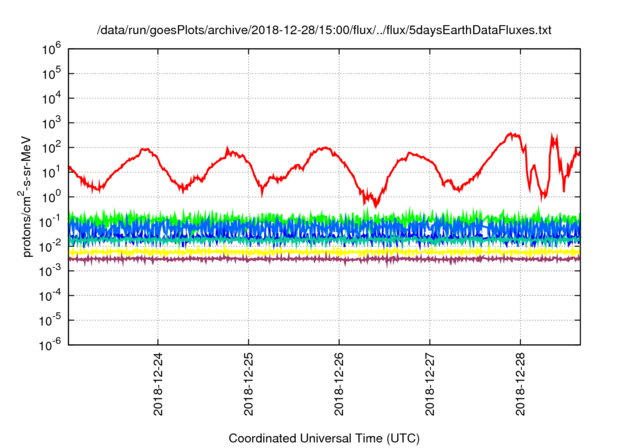This screenshot has height=448, width=640.
Task: Click the 10^-6 y-axis tick label
Action: pos(51,345)
